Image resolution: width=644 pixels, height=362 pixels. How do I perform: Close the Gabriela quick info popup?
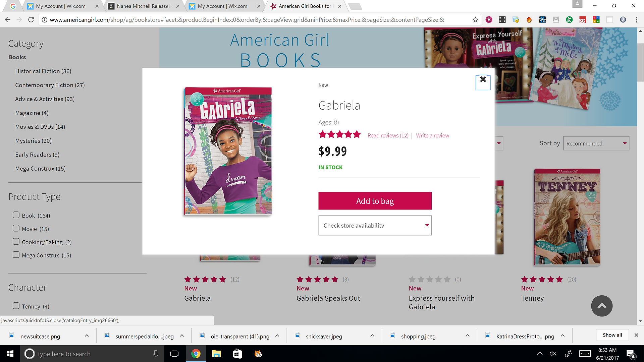pyautogui.click(x=483, y=82)
